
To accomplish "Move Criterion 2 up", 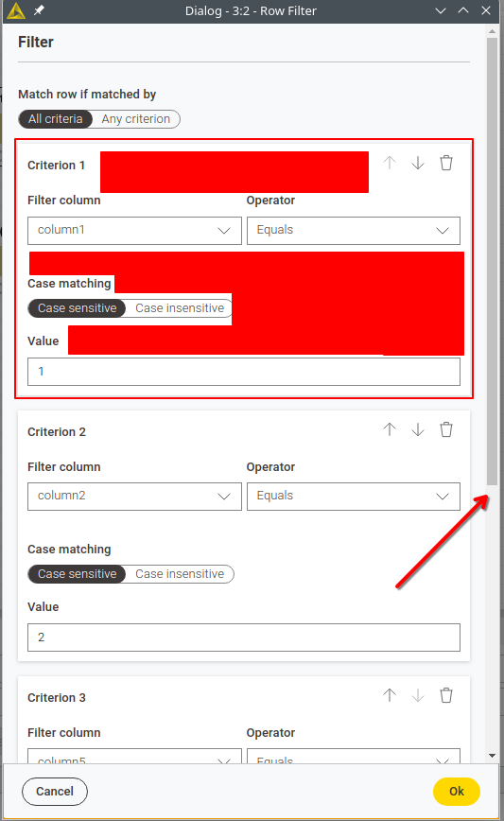I will point(390,429).
